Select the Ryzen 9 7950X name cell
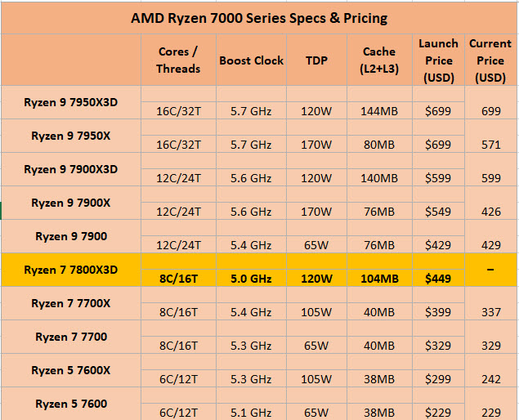This screenshot has width=519, height=420. [x=70, y=136]
